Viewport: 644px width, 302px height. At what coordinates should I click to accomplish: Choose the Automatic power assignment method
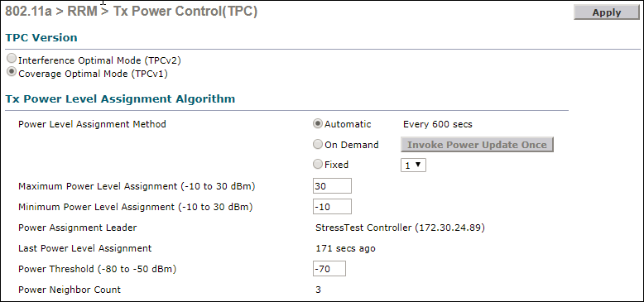pyautogui.click(x=318, y=123)
